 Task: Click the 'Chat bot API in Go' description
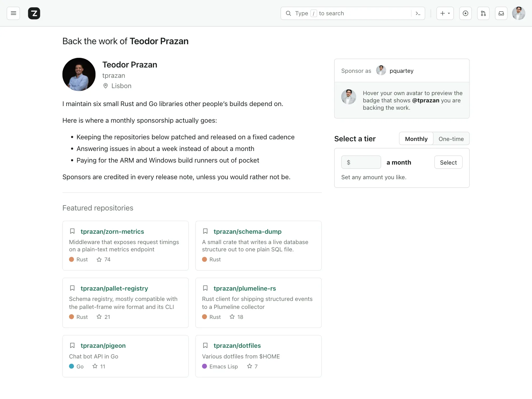pyautogui.click(x=94, y=356)
